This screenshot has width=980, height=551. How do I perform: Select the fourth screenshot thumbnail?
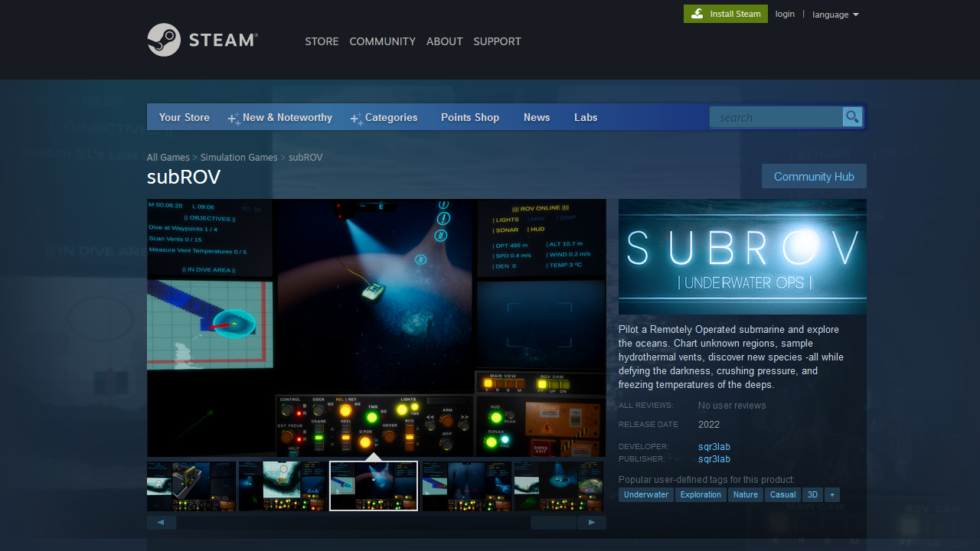click(466, 486)
